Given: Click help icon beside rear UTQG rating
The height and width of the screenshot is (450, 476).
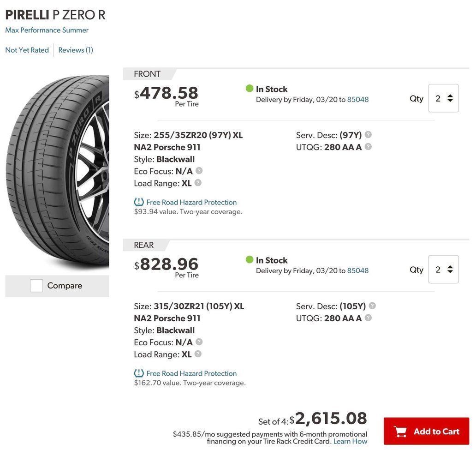Looking at the screenshot, I should click(x=368, y=318).
